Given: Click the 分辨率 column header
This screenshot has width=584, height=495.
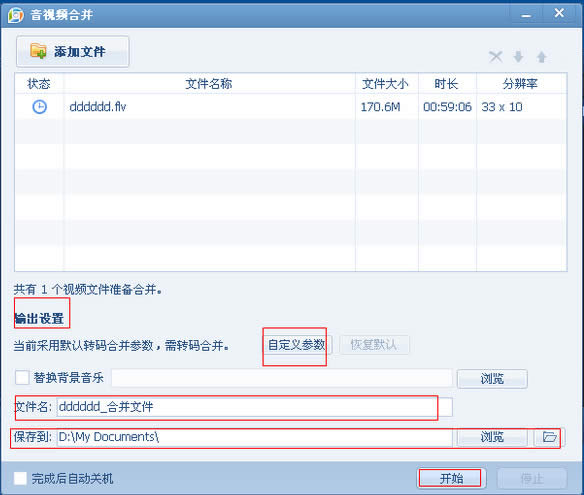Looking at the screenshot, I should pos(521,83).
